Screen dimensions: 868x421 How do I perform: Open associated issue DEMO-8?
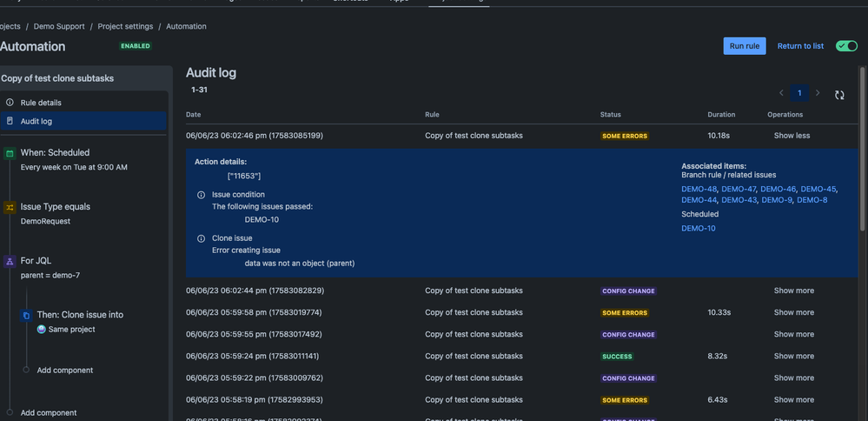(812, 200)
